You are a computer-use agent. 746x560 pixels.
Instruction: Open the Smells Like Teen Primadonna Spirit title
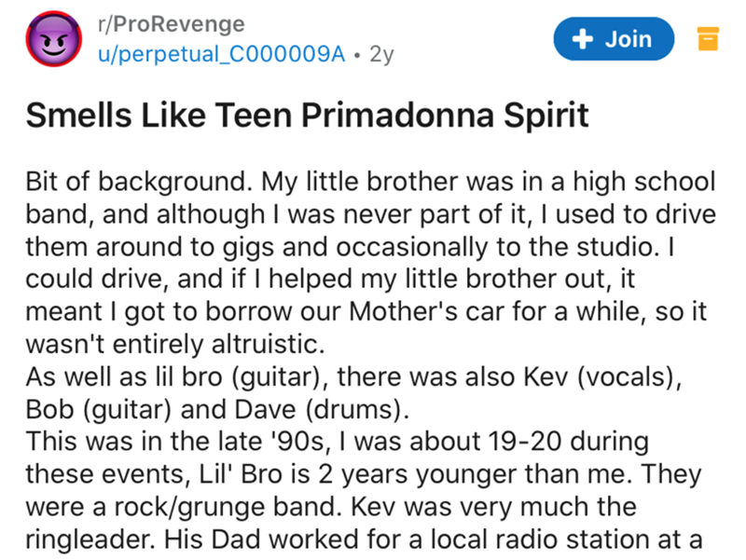307,116
